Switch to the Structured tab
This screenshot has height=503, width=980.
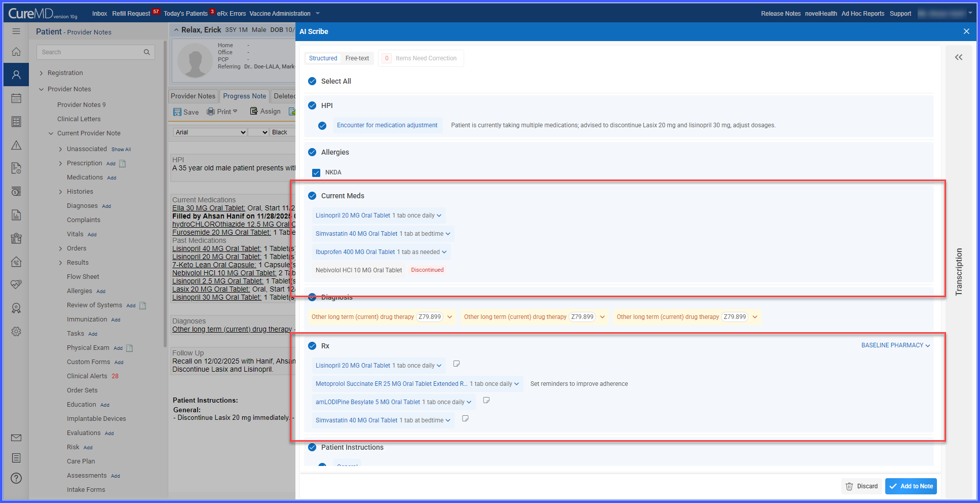[323, 58]
